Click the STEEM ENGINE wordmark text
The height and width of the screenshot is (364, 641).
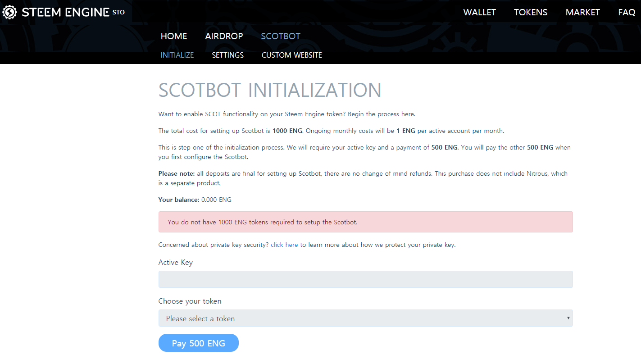(66, 12)
